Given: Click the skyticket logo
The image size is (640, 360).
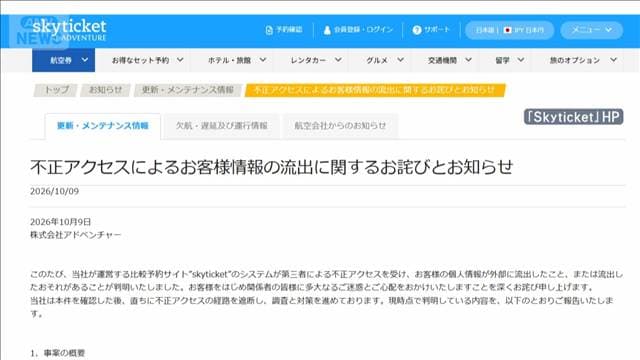Looking at the screenshot, I should point(69,30).
